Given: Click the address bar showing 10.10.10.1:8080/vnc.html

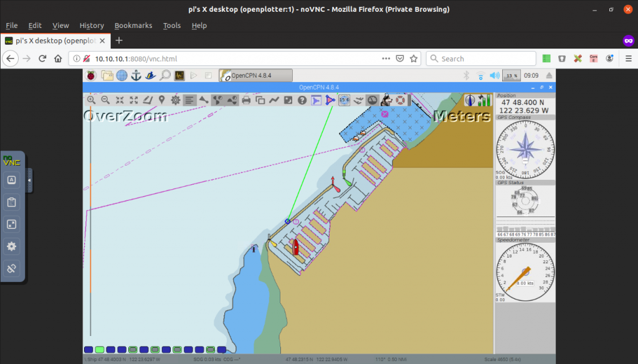Looking at the screenshot, I should click(x=245, y=58).
